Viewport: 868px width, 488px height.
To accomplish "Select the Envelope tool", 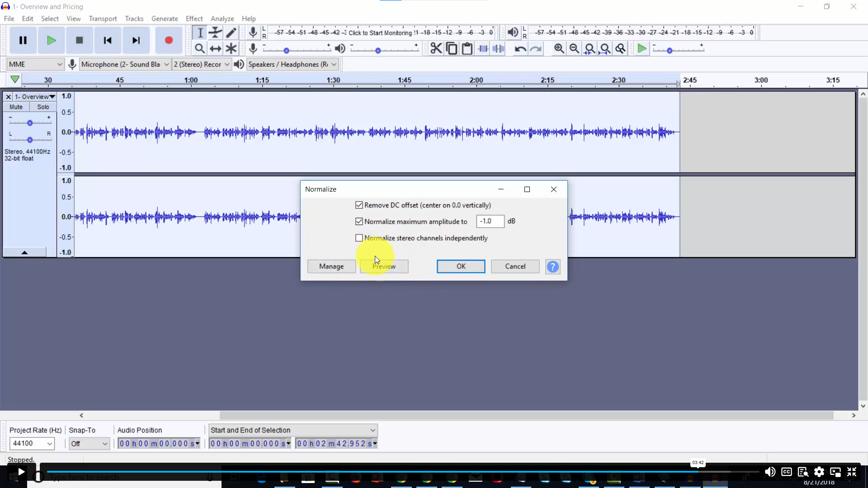I will (x=215, y=33).
